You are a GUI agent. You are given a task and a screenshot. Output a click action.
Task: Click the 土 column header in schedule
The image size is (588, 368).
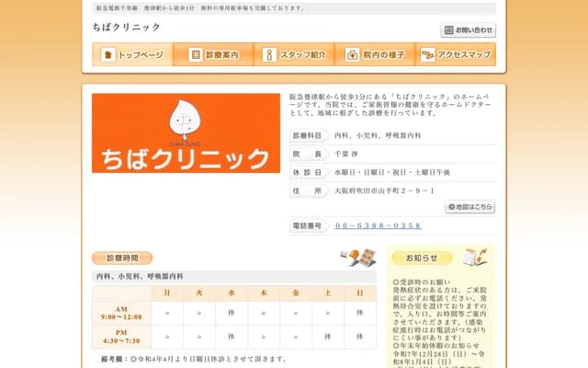click(328, 293)
